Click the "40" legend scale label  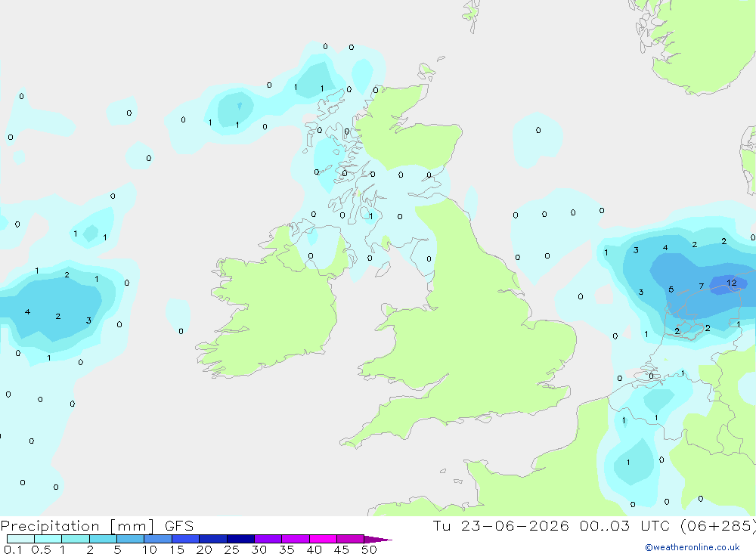314,549
